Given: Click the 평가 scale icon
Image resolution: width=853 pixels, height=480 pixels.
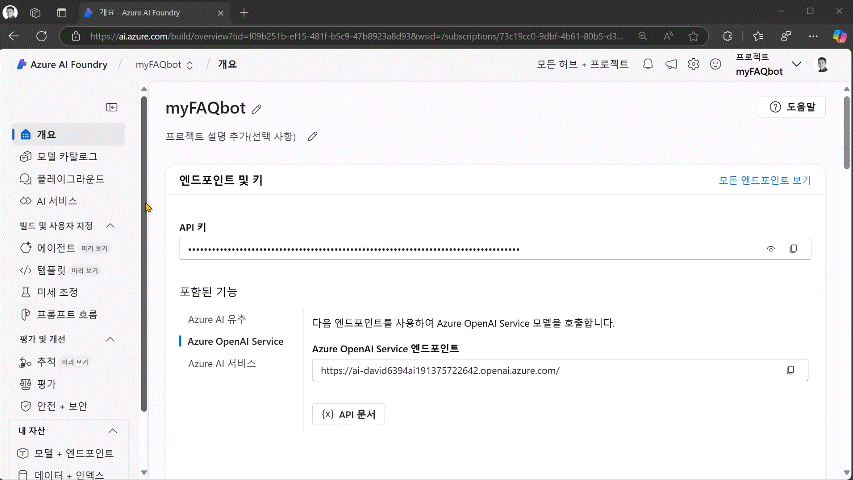Looking at the screenshot, I should (x=26, y=384).
